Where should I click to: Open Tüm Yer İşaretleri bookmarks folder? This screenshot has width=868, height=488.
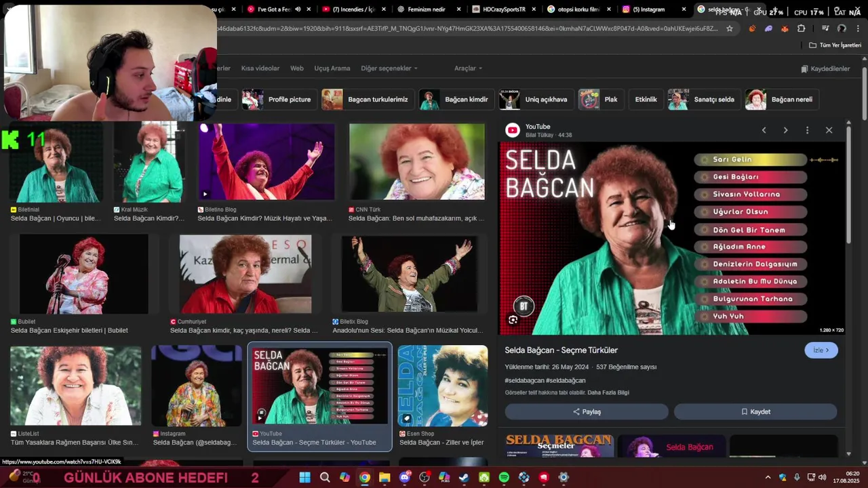[x=835, y=45]
